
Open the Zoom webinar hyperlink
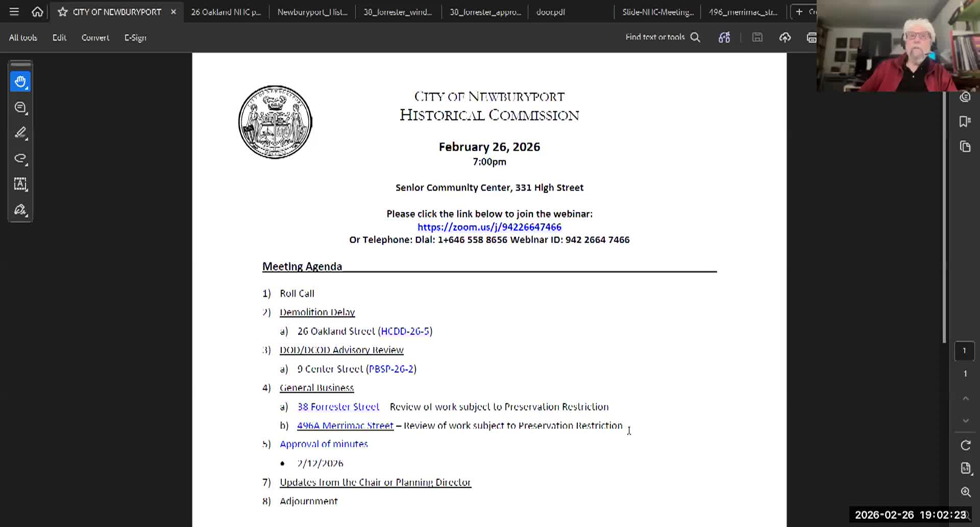(489, 227)
